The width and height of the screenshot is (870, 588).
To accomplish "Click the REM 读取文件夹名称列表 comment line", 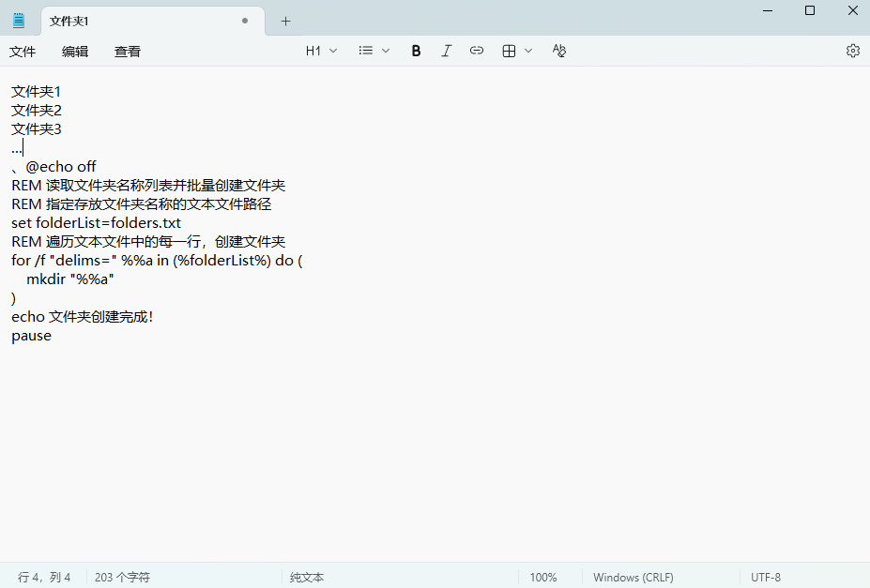I will click(148, 186).
